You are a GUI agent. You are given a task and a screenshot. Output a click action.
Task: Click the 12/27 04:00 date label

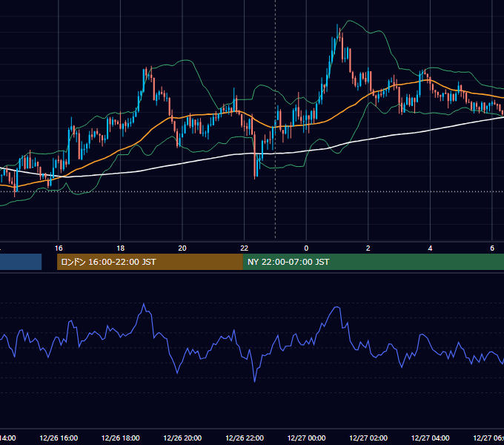[x=431, y=438]
